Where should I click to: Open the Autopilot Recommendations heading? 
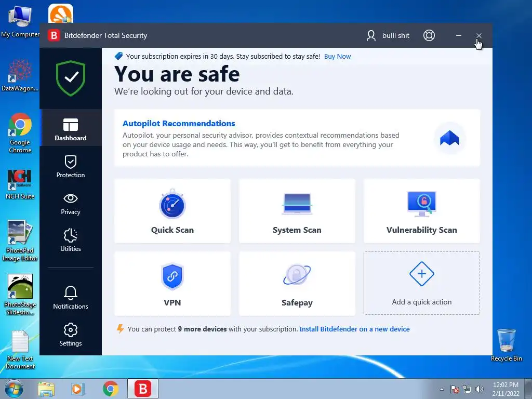pyautogui.click(x=179, y=124)
